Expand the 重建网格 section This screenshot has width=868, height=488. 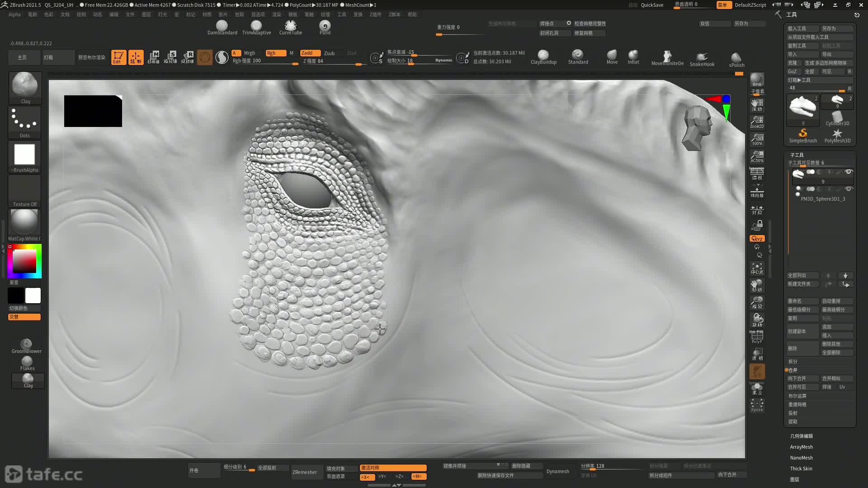point(797,404)
